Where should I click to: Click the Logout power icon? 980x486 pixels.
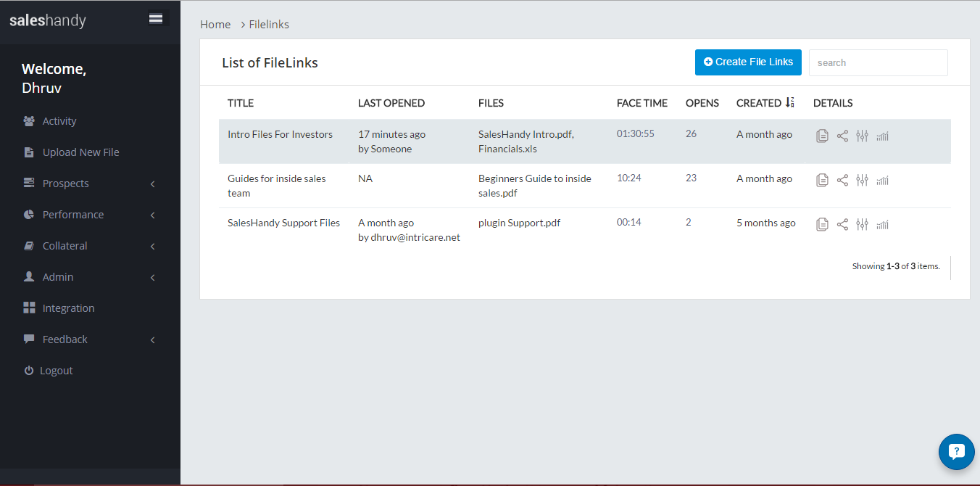29,371
